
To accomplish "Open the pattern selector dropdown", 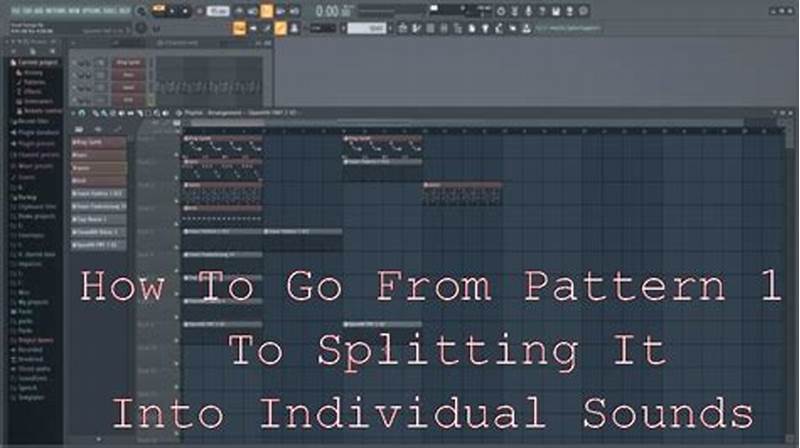I will 367,28.
